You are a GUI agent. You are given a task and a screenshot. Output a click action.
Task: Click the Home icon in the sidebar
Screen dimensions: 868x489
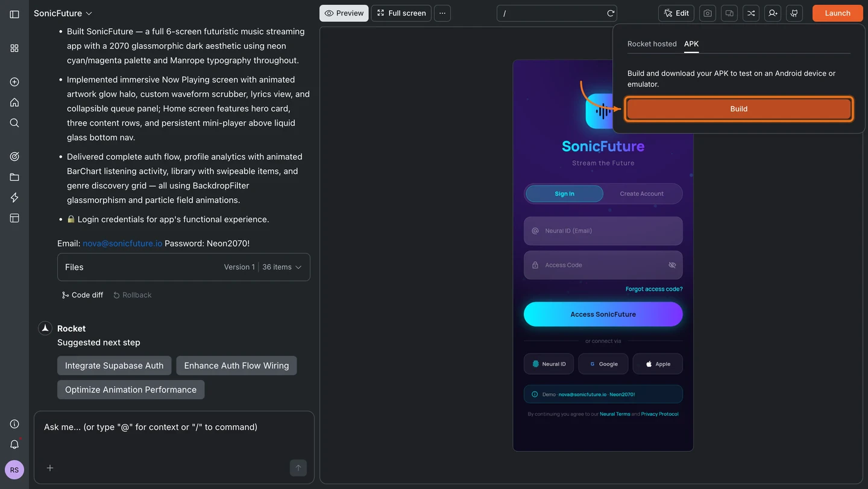click(14, 102)
